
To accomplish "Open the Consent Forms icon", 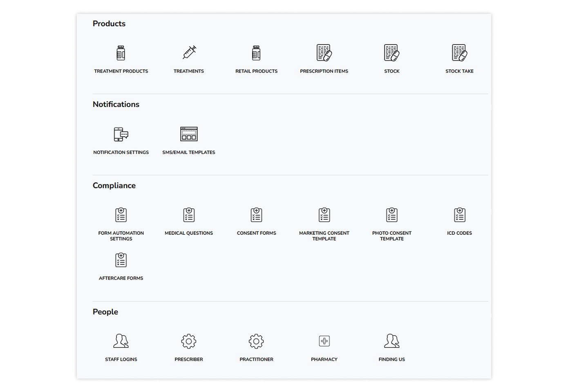I will pyautogui.click(x=256, y=215).
